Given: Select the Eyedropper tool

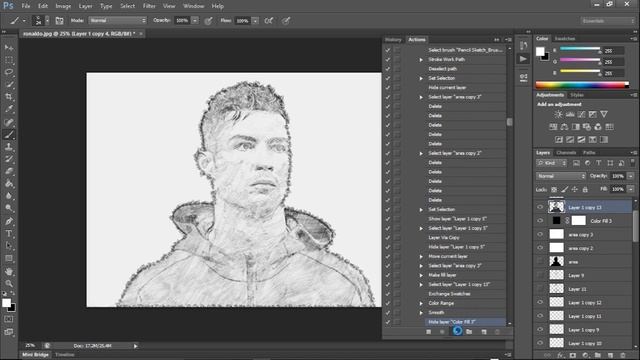Looking at the screenshot, I should (x=9, y=109).
